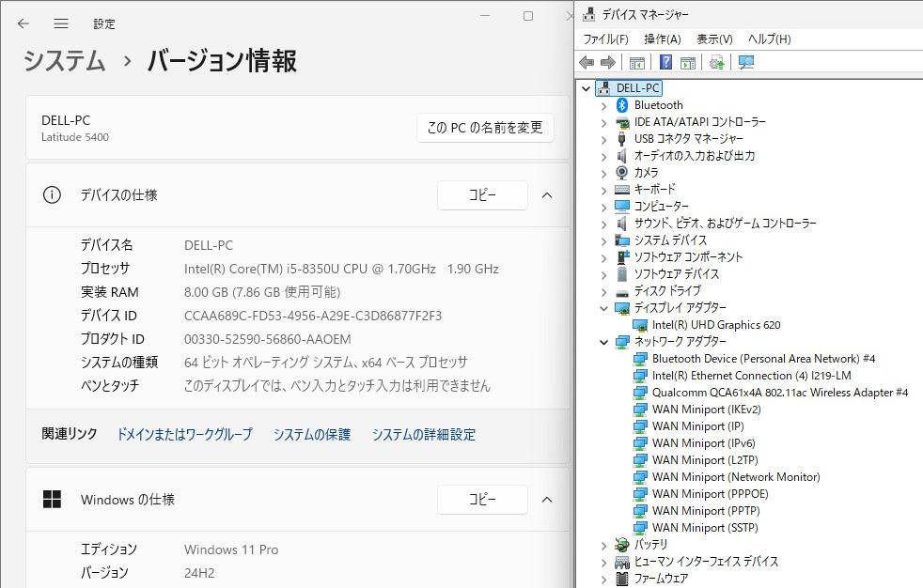Open the 表示(V) menu
This screenshot has width=923, height=588.
click(713, 39)
